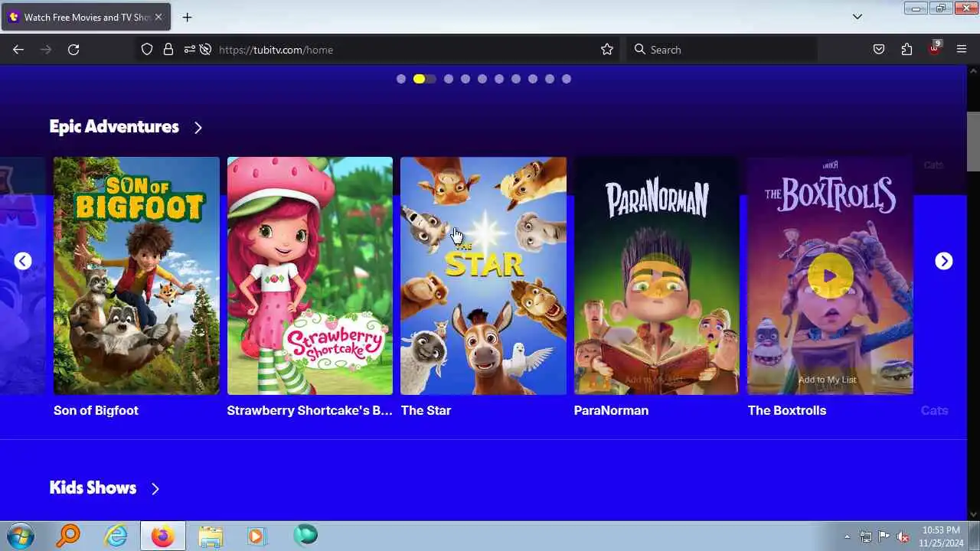980x551 pixels.
Task: Open The Star movie poster
Action: [x=483, y=275]
